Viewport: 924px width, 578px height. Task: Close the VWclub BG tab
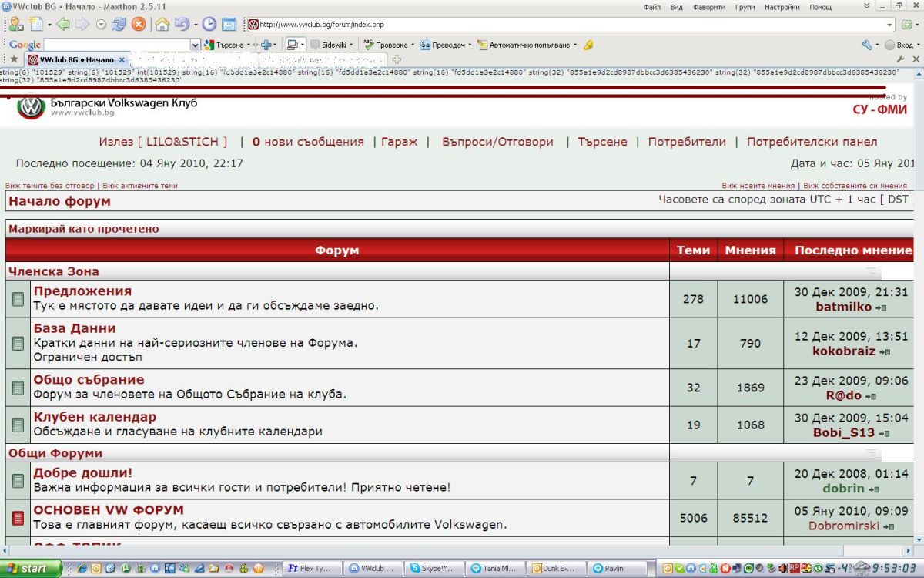click(122, 59)
